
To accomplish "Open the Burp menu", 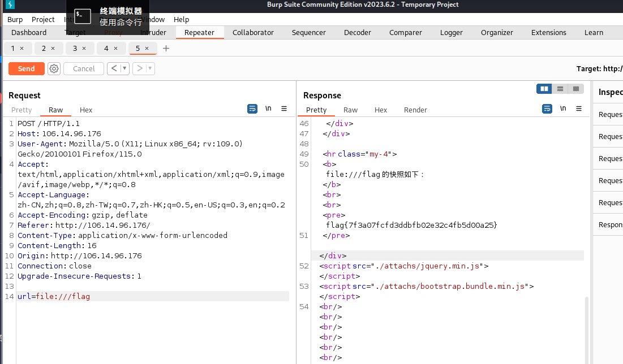I will (15, 19).
